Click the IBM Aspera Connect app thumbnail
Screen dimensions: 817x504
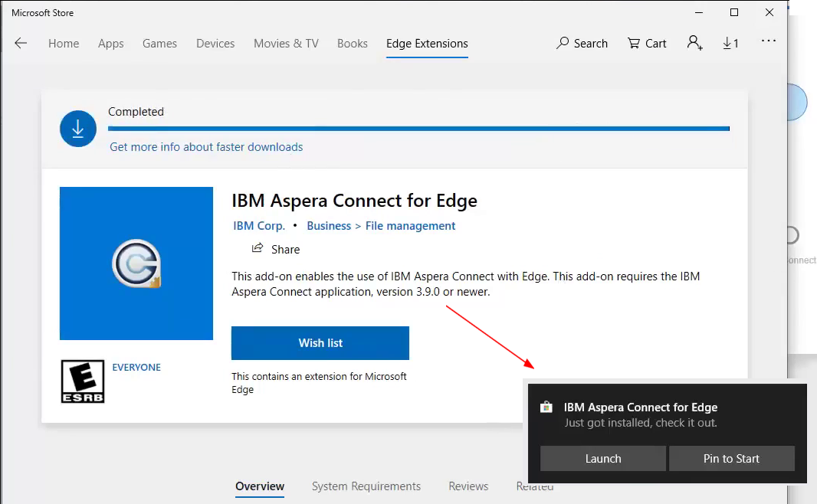136,263
